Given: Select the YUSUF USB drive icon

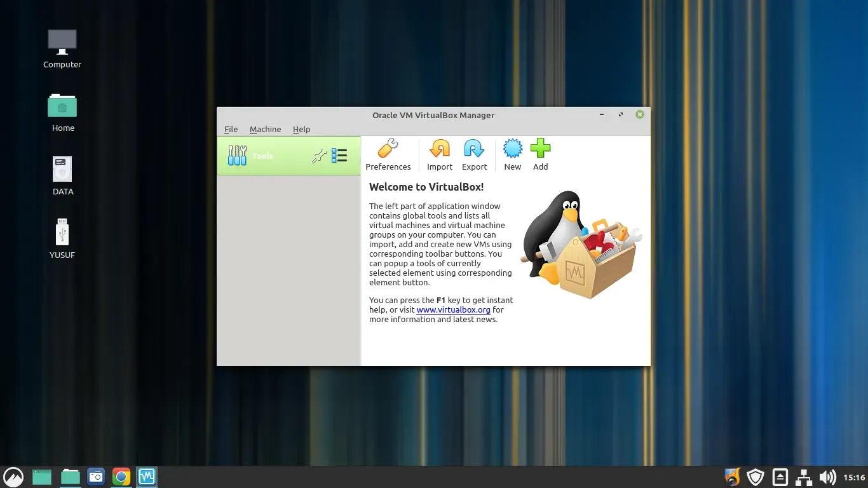Looking at the screenshot, I should pos(62,240).
